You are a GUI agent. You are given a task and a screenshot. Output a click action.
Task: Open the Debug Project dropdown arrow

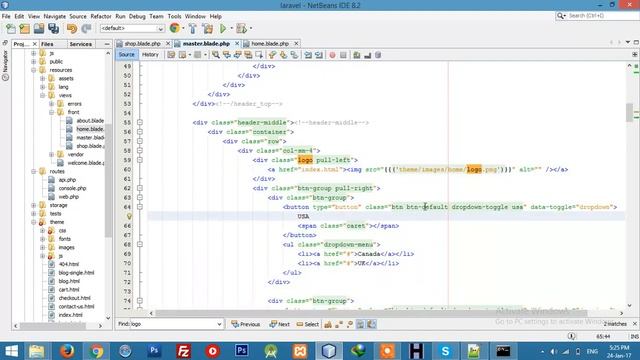click(251, 29)
